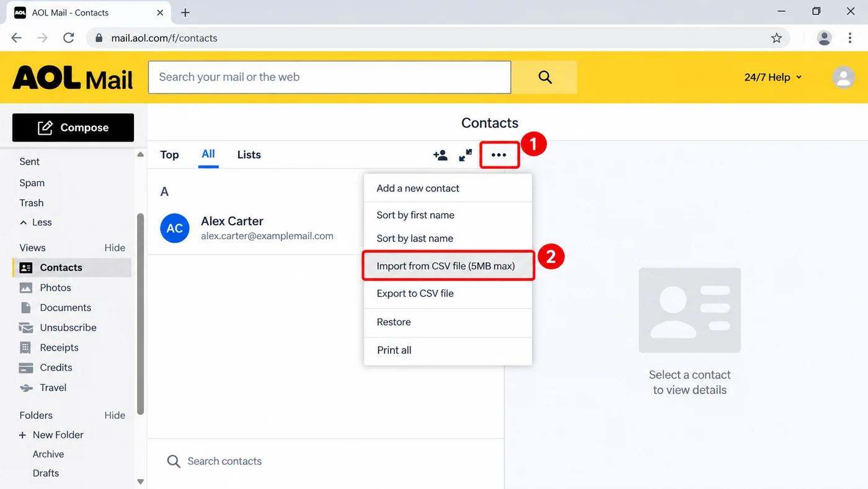Switch to the Top contacts tab
Image resolution: width=868 pixels, height=489 pixels.
coord(169,155)
